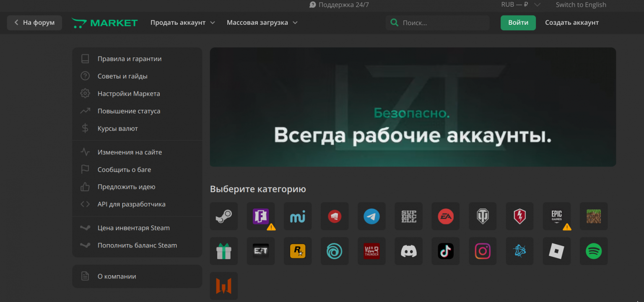Select the Roblox category icon
This screenshot has height=302, width=644.
(x=556, y=251)
